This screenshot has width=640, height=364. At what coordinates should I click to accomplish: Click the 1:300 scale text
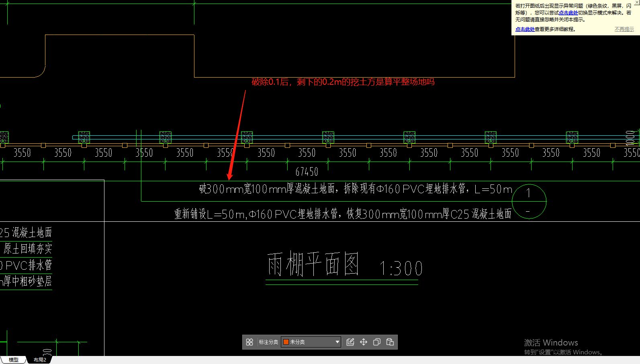click(x=401, y=268)
